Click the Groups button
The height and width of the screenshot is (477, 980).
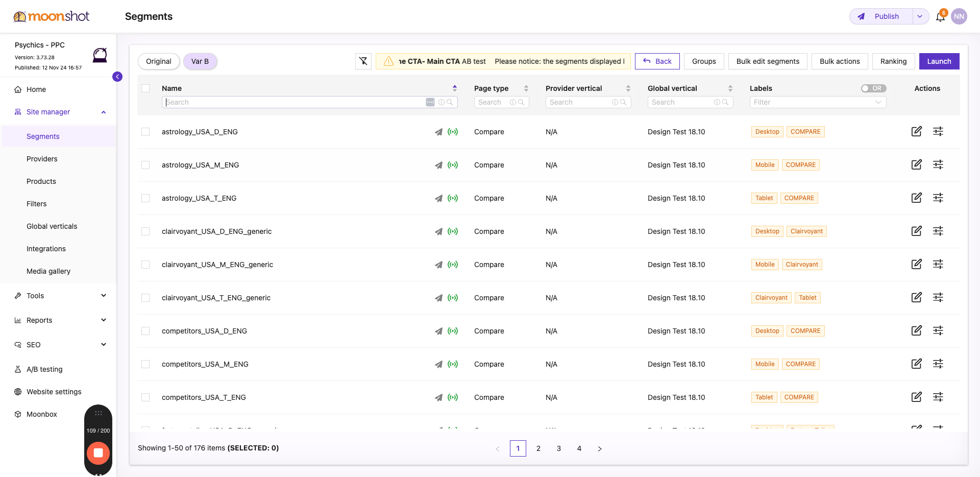point(704,61)
